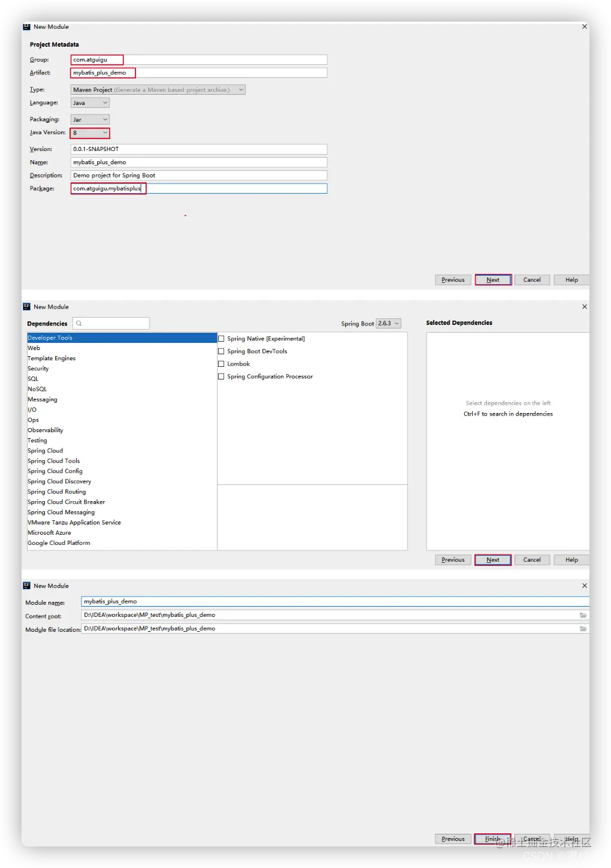The image size is (611, 868).
Task: Select Spring Cloud category
Action: 122,451
